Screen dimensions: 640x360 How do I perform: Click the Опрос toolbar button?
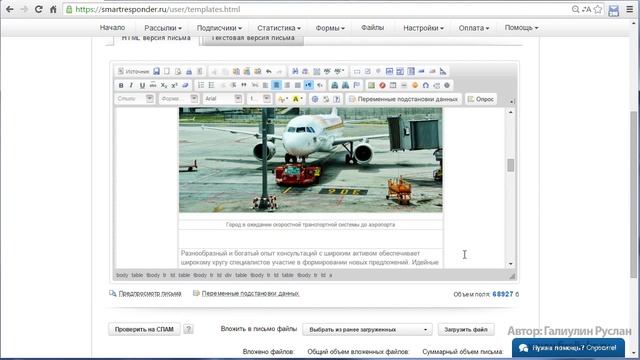click(x=481, y=99)
